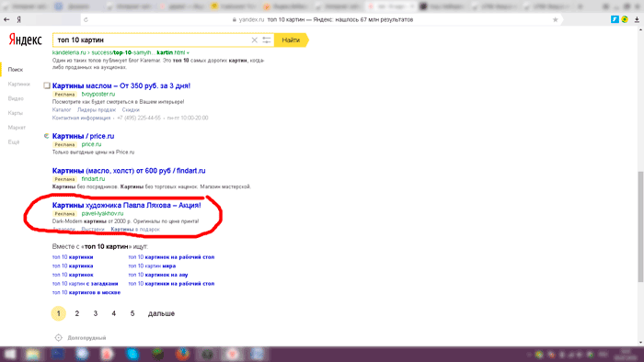Viewport: 644px width, 362px height.
Task: Switch to the Картинки search section
Action: tap(19, 84)
